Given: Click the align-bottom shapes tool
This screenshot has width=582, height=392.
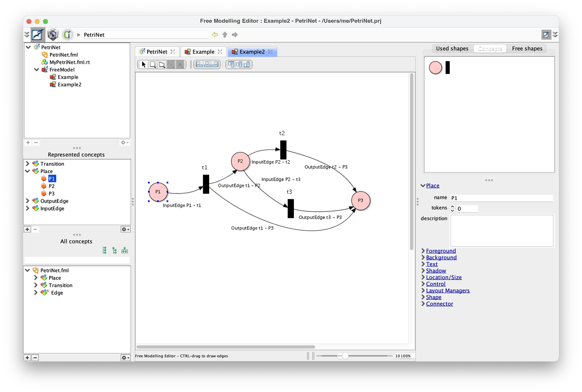Looking at the screenshot, I should (247, 64).
